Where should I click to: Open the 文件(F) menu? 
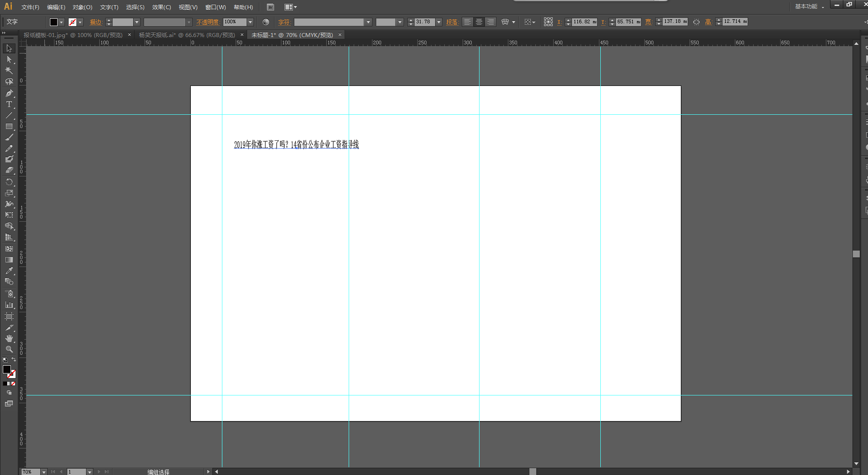[30, 7]
